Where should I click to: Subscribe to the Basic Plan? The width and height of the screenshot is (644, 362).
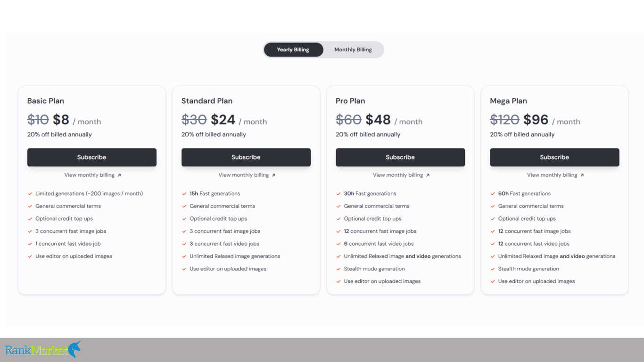[92, 157]
